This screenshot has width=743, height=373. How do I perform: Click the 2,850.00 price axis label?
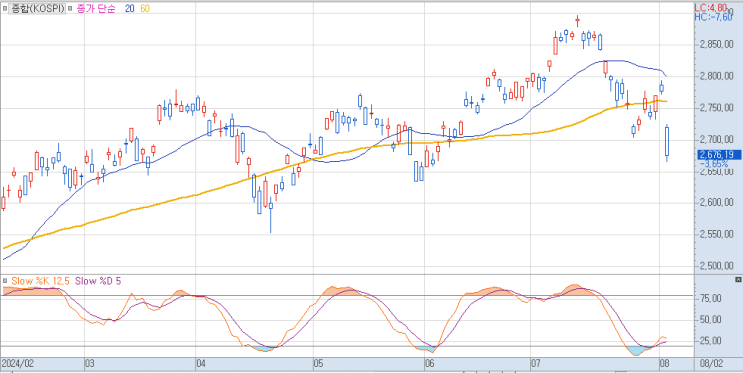[x=716, y=45]
